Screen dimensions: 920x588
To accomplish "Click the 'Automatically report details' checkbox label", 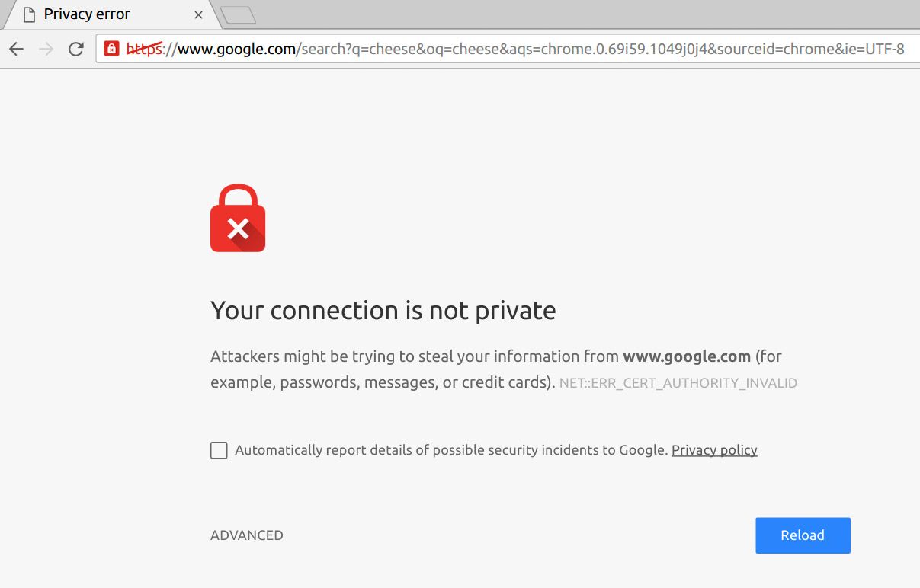I will (451, 450).
